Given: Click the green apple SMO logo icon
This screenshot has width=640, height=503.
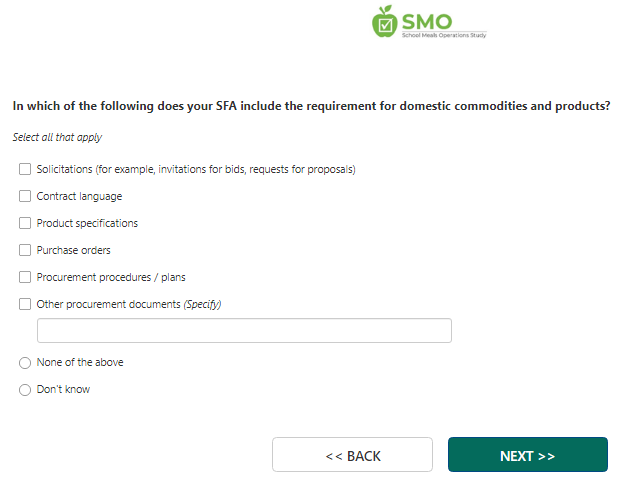Looking at the screenshot, I should tap(384, 20).
